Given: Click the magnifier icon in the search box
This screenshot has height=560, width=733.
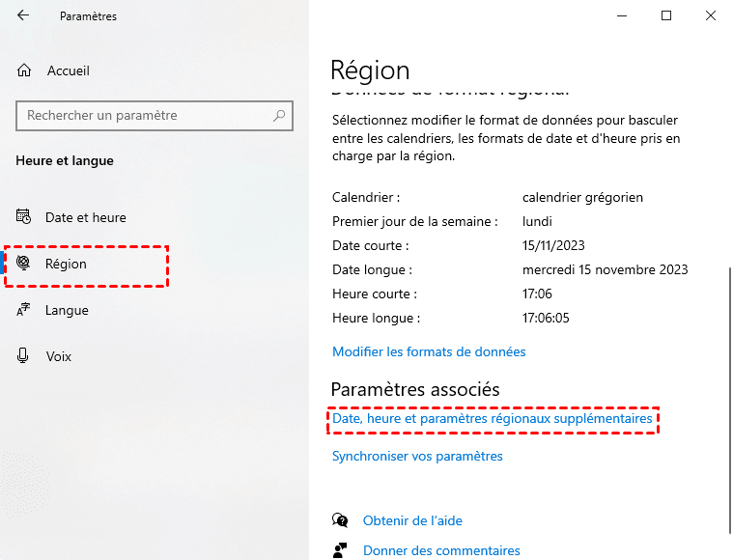Looking at the screenshot, I should coord(279,116).
